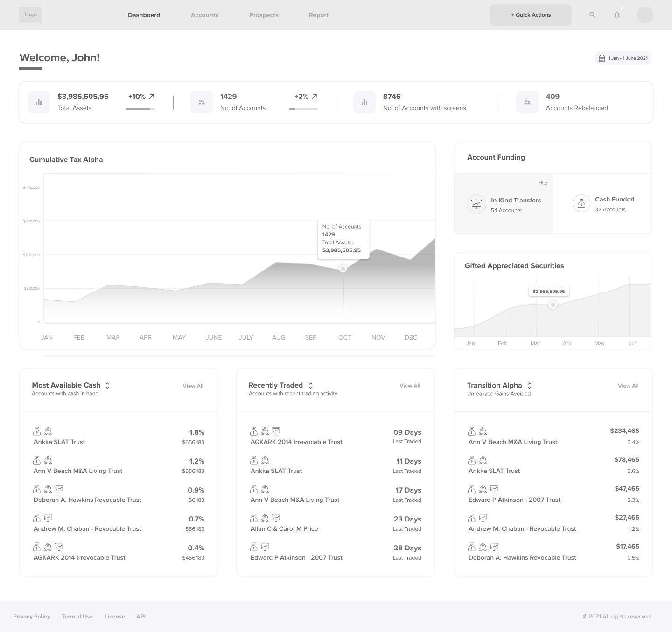
Task: Click the money bag icon beside Ankka SLAT Trust
Action: coord(37,431)
